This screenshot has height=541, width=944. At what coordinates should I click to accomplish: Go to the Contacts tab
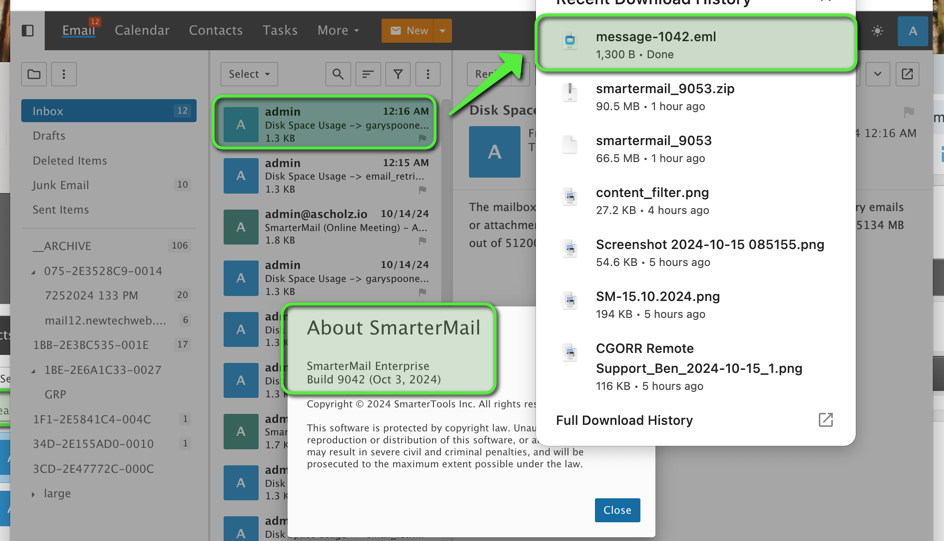click(x=216, y=31)
